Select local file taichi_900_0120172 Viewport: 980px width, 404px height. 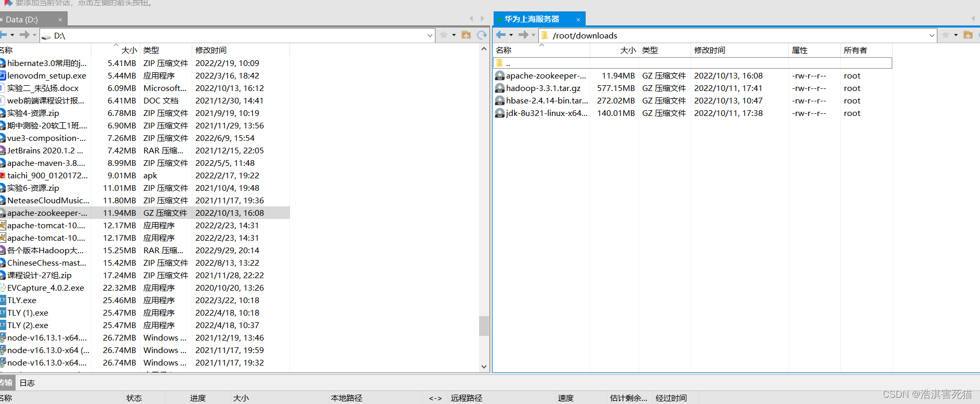(47, 176)
